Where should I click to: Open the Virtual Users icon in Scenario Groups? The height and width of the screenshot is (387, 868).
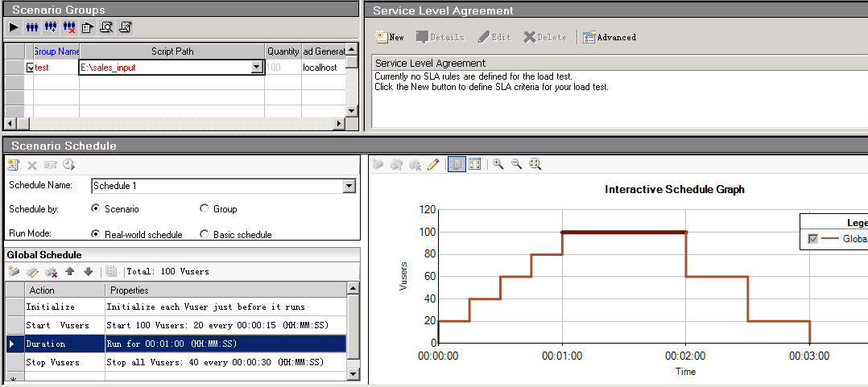tap(32, 27)
